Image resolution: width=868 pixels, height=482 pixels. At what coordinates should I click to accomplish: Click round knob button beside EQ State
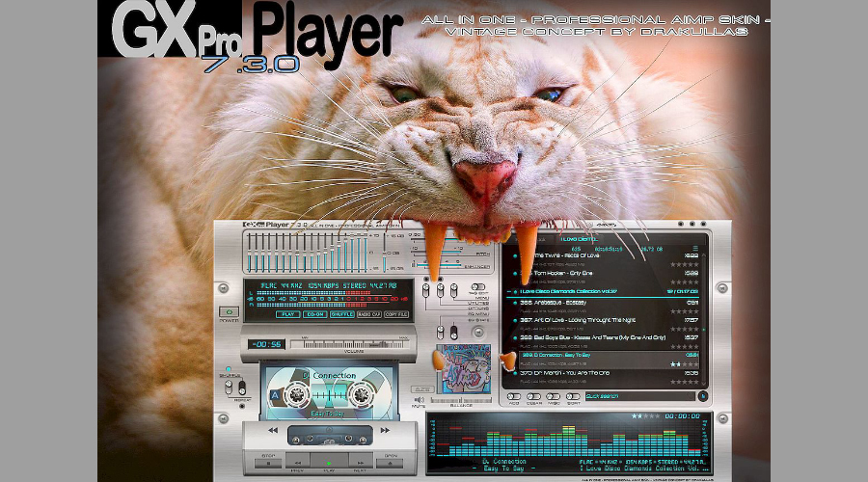[x=477, y=333]
